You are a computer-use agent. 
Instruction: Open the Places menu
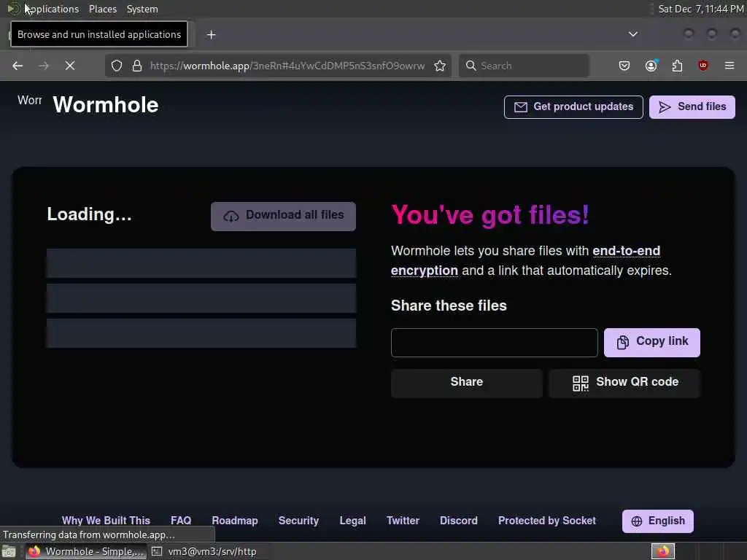pos(102,9)
